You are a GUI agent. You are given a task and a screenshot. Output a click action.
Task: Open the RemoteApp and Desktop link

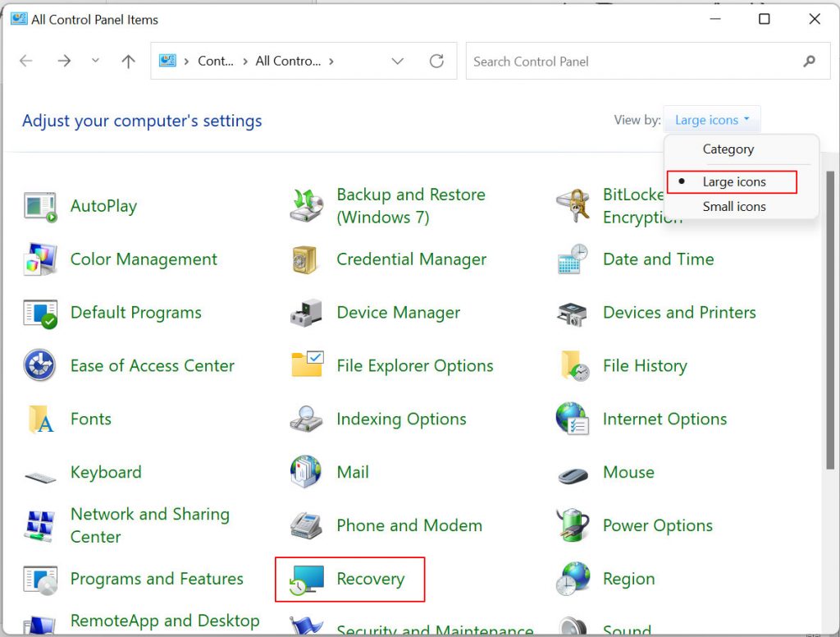coord(165,621)
